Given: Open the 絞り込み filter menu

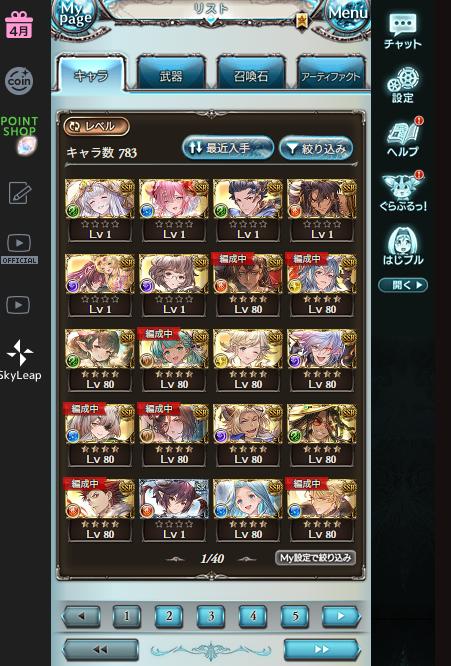Looking at the screenshot, I should pyautogui.click(x=316, y=148).
